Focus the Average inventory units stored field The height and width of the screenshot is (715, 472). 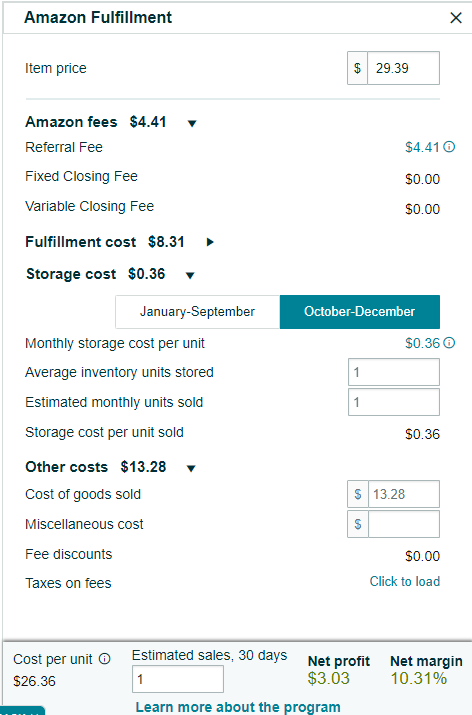tap(394, 372)
